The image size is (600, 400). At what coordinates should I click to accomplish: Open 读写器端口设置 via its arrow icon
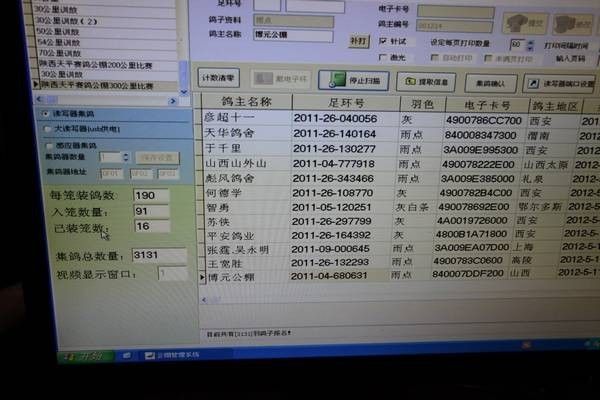pyautogui.click(x=533, y=83)
